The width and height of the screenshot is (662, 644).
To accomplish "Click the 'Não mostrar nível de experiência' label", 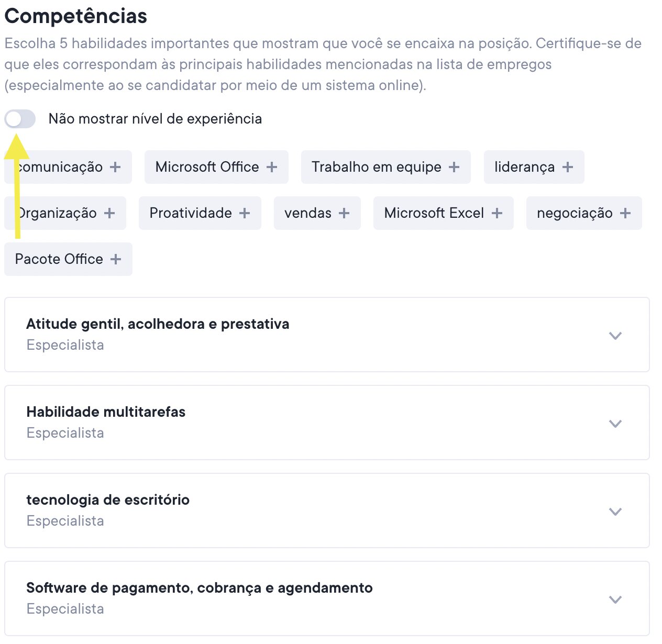I will [x=155, y=119].
